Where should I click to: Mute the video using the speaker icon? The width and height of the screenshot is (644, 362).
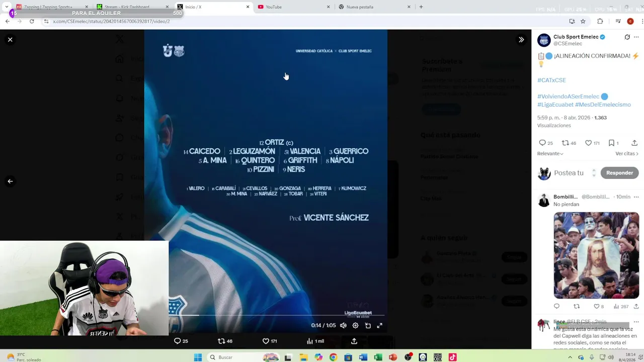343,325
